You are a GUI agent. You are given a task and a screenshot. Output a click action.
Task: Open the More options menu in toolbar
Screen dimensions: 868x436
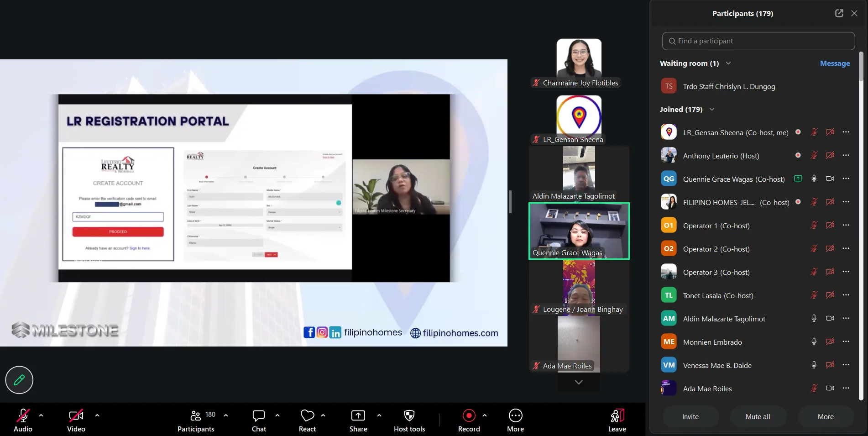515,420
